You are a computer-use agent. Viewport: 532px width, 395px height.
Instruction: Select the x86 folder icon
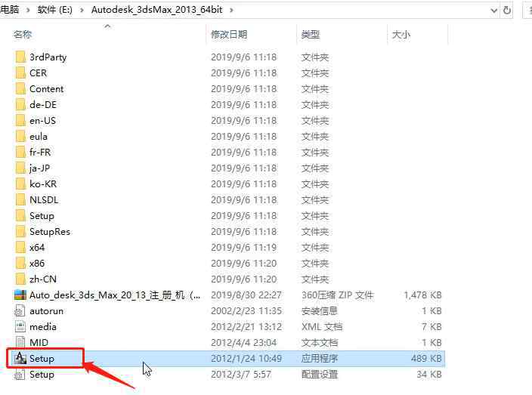pyautogui.click(x=20, y=263)
